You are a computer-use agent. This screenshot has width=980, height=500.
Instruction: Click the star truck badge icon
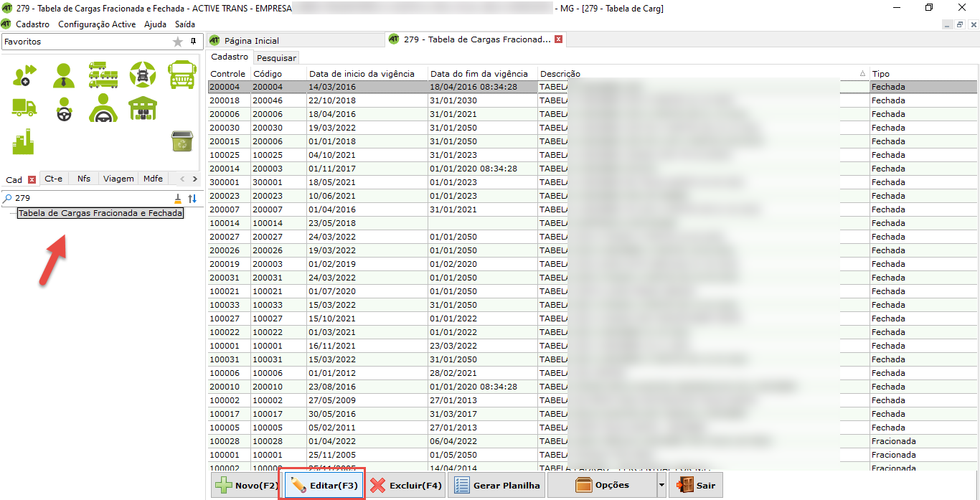tap(143, 75)
